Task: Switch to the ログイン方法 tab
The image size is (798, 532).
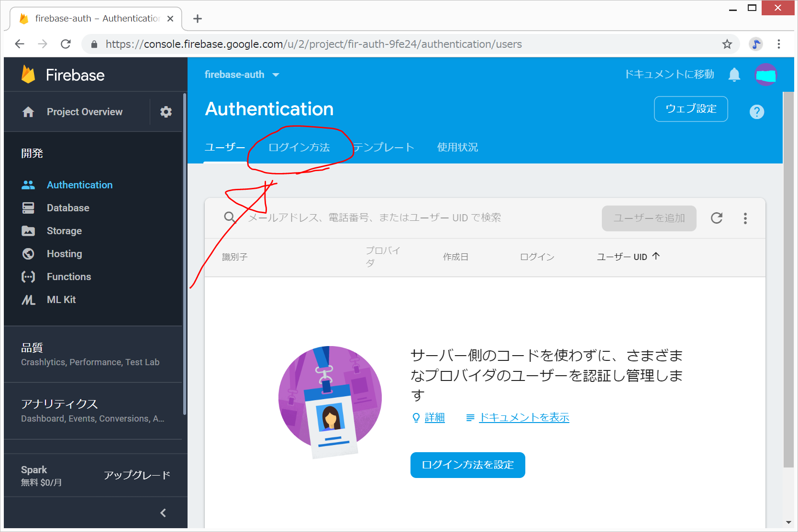Action: click(299, 147)
